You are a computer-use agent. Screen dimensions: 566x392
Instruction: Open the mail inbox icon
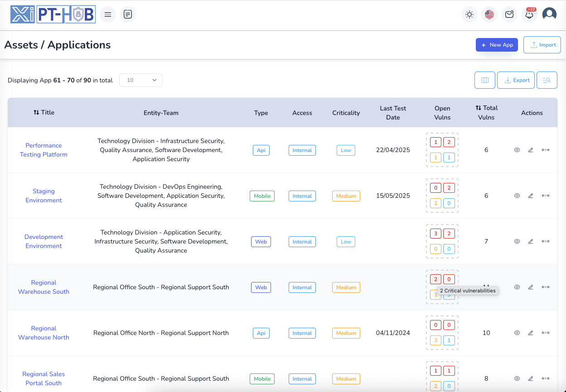[509, 14]
